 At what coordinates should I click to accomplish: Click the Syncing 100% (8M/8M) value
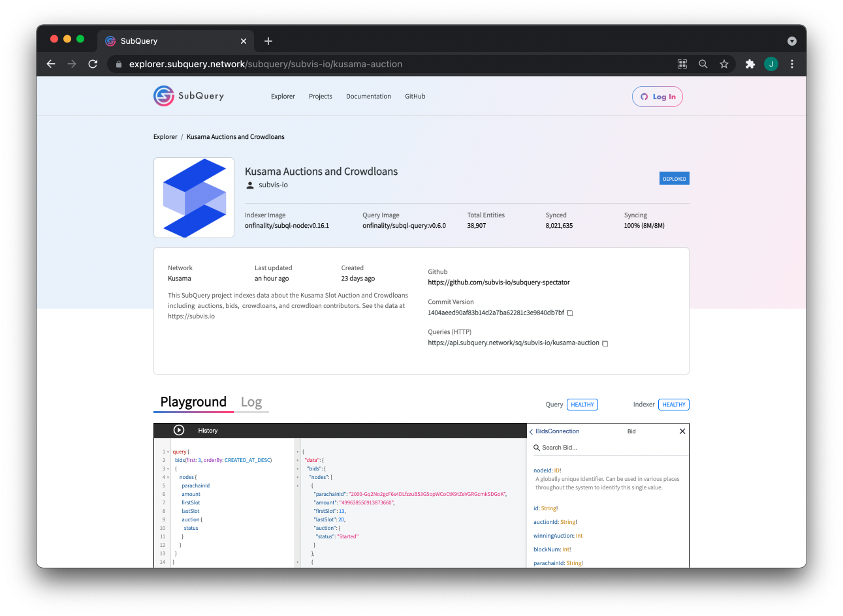(644, 226)
